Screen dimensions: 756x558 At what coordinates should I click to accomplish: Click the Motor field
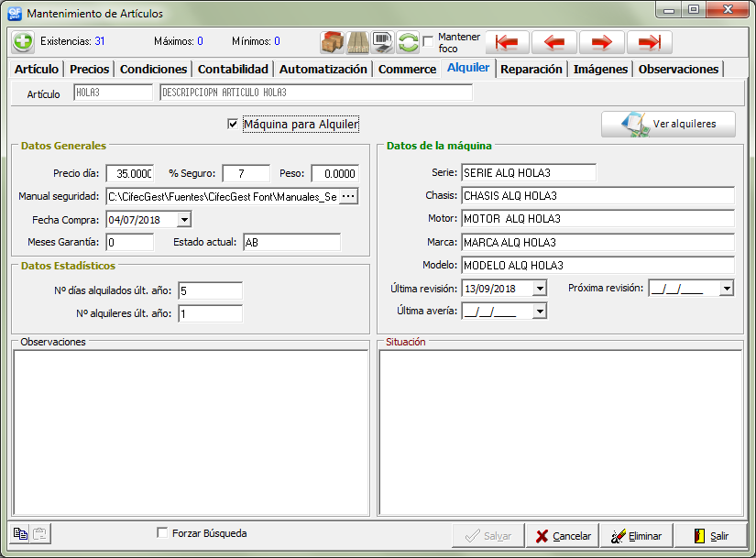coord(597,218)
